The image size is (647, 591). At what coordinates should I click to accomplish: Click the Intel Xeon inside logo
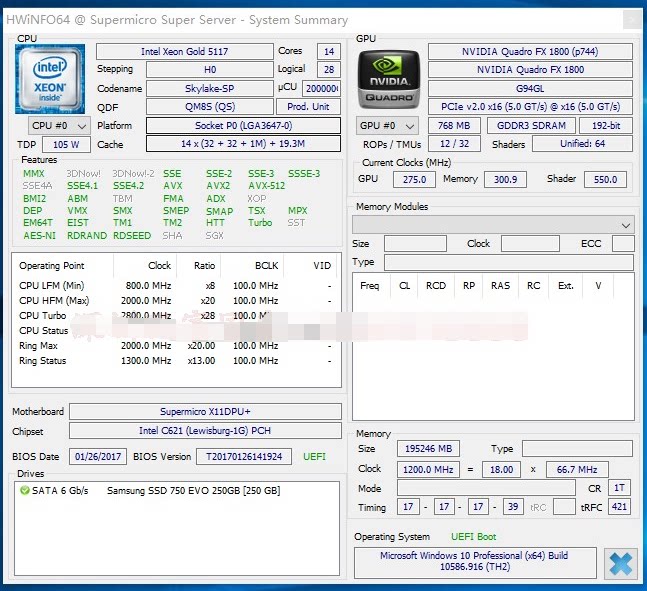pyautogui.click(x=50, y=79)
